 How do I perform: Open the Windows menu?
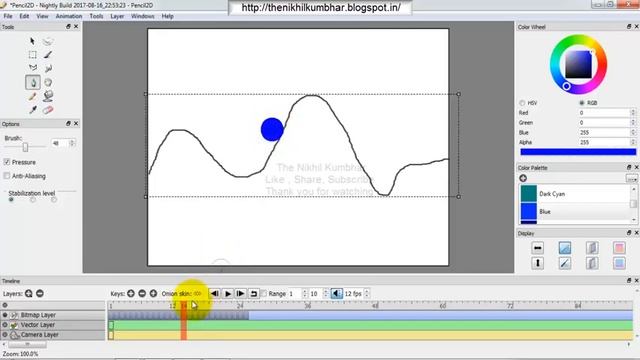click(x=142, y=16)
